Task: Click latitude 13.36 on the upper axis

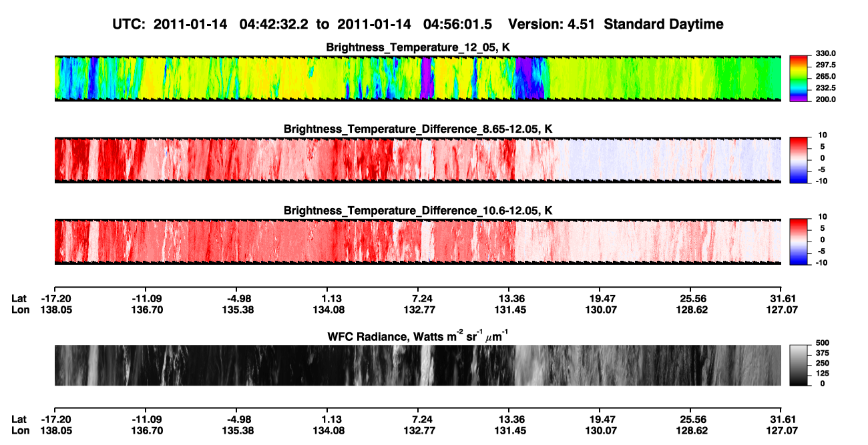Action: point(509,298)
